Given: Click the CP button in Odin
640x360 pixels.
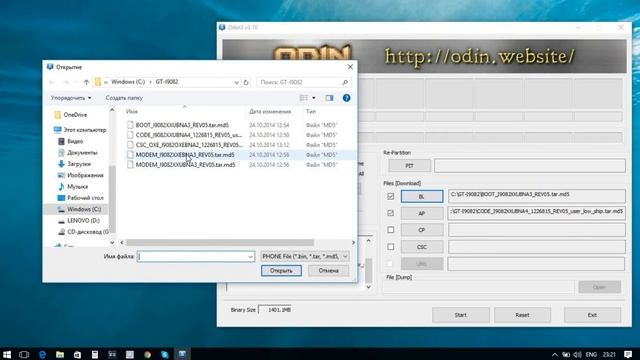Looking at the screenshot, I should point(422,230).
